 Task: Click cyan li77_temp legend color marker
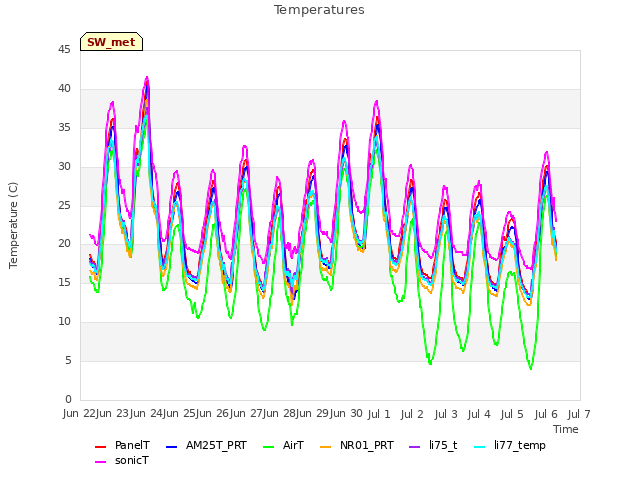[480, 447]
